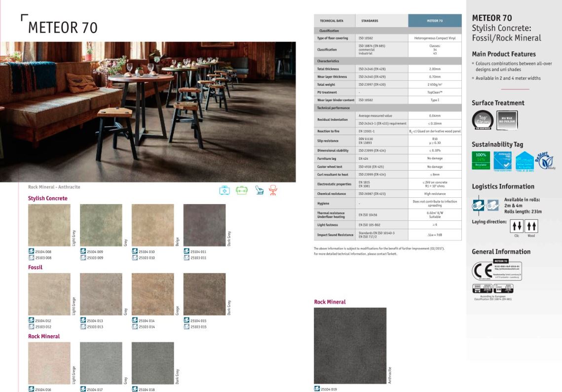The height and width of the screenshot is (392, 562).
Task: Select the Stylish Concrete Beige swatch
Action: (152, 225)
